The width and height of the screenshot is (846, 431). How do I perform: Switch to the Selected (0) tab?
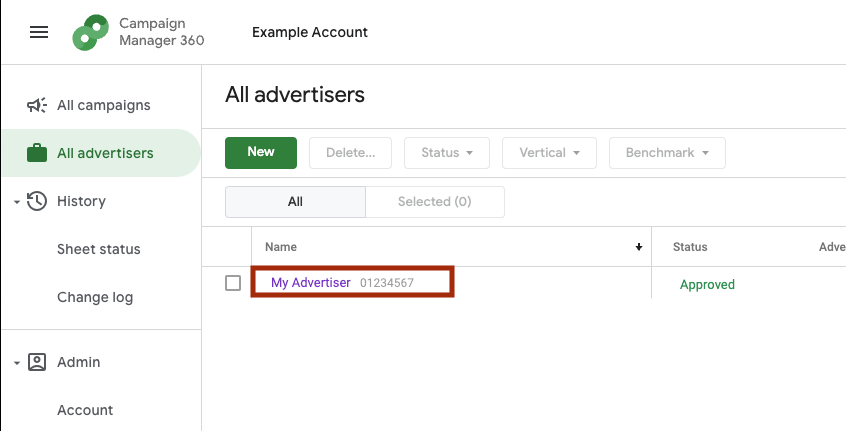coord(435,202)
